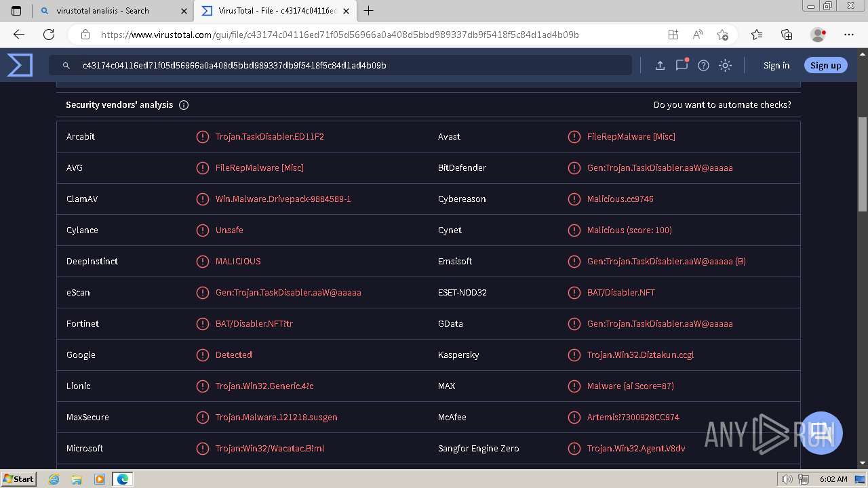868x488 pixels.
Task: Click the info icon beside Security vendors' analysis
Action: point(183,105)
